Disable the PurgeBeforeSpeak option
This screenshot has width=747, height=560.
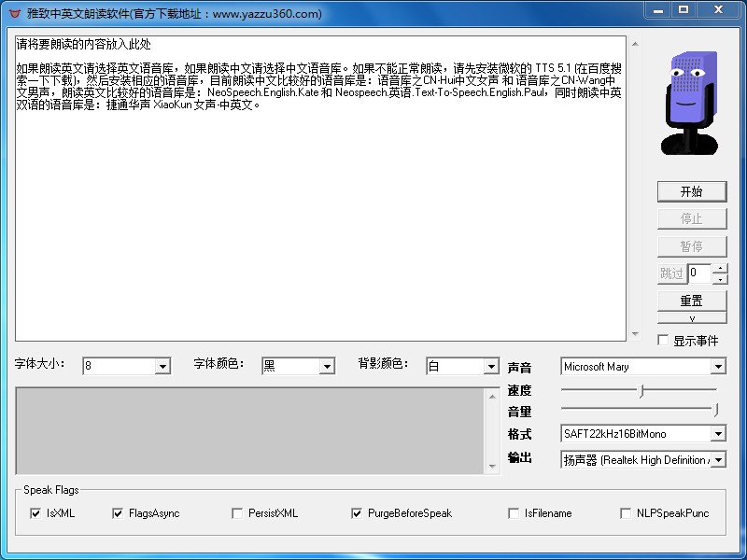357,513
